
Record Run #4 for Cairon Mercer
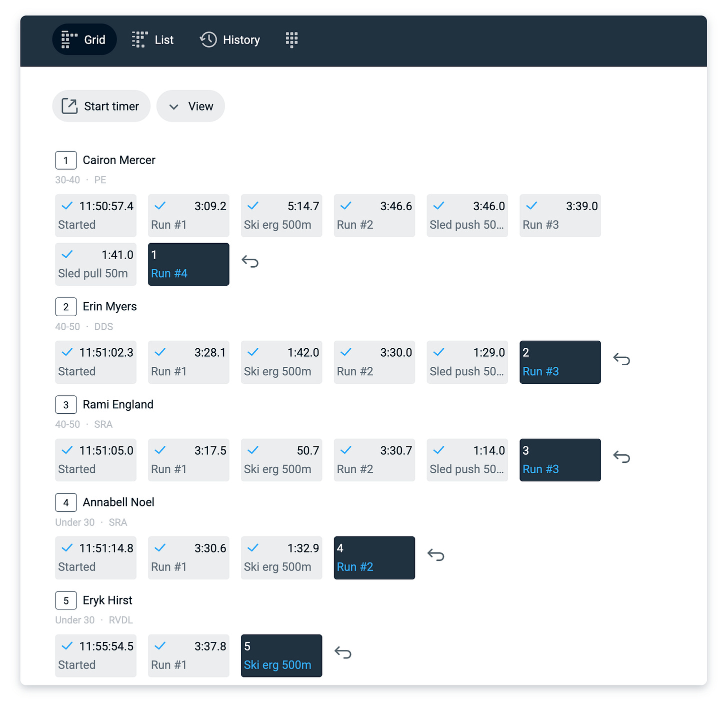click(x=188, y=264)
